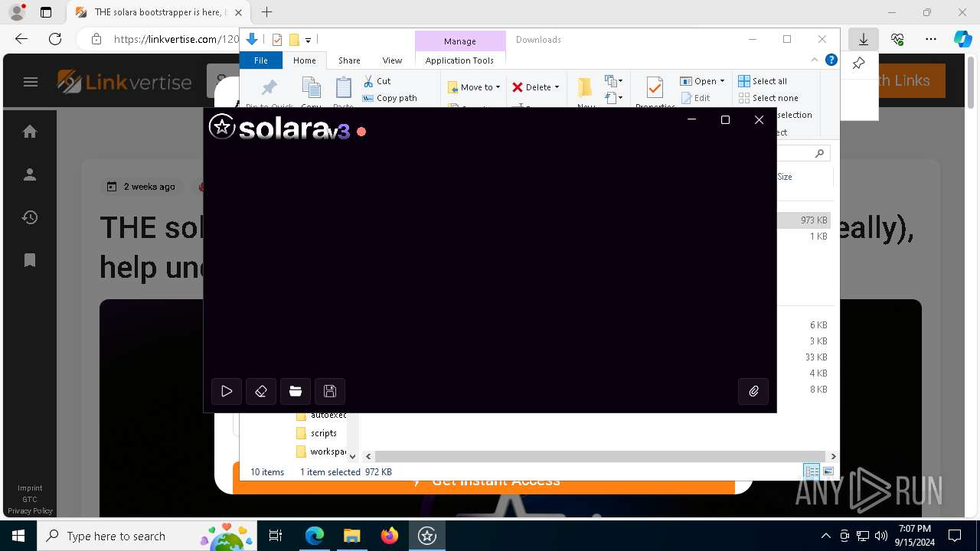This screenshot has width=980, height=551.
Task: Open the Privacy Policy link
Action: (x=30, y=510)
